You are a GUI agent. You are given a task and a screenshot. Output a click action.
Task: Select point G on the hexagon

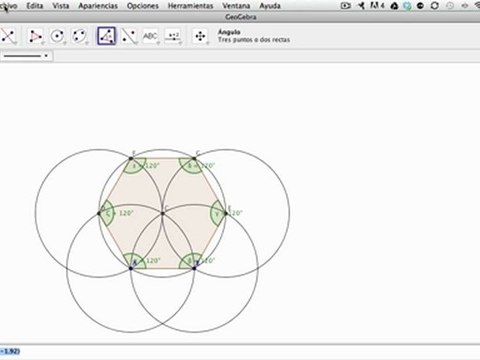194,158
